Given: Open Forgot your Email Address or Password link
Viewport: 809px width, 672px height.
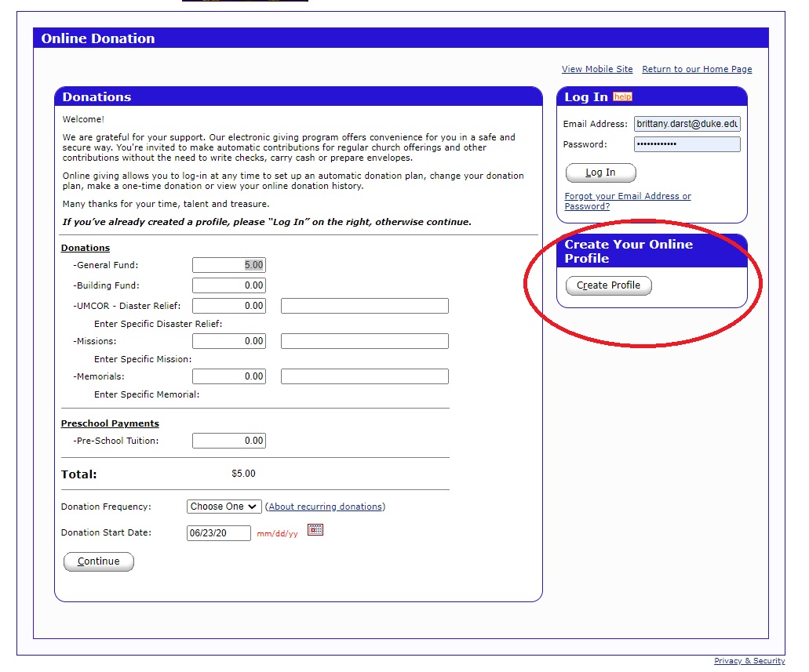Looking at the screenshot, I should point(628,202).
